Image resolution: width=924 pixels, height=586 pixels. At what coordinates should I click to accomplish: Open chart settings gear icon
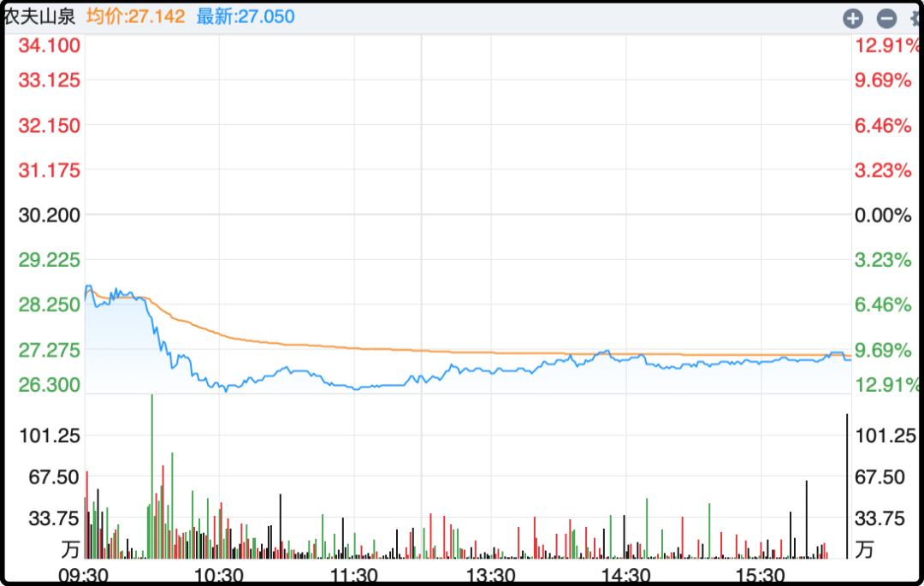click(x=916, y=18)
